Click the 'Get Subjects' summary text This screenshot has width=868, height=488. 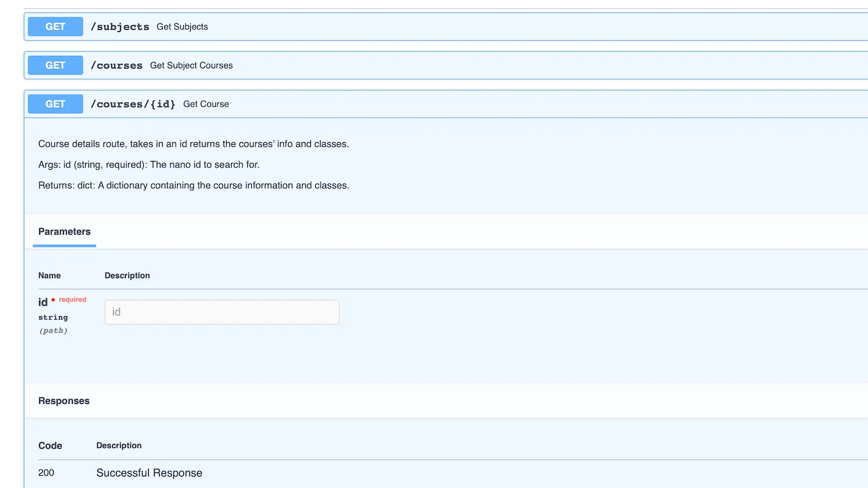pyautogui.click(x=182, y=27)
